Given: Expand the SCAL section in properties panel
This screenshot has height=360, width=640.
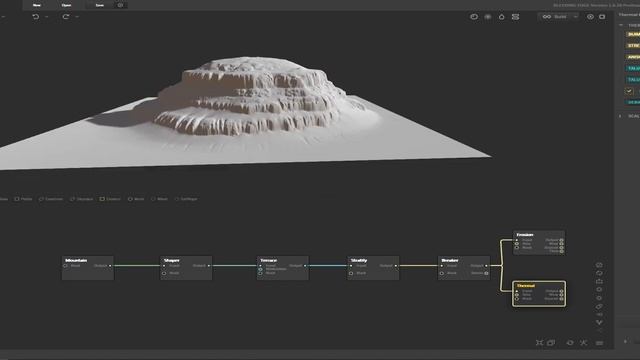Looking at the screenshot, I should [x=621, y=116].
